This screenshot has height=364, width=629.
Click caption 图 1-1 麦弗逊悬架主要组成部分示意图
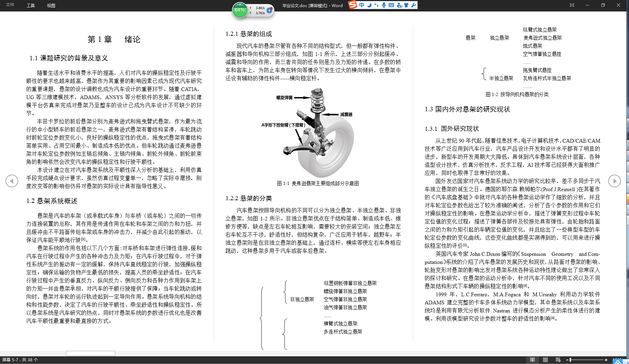(x=318, y=183)
